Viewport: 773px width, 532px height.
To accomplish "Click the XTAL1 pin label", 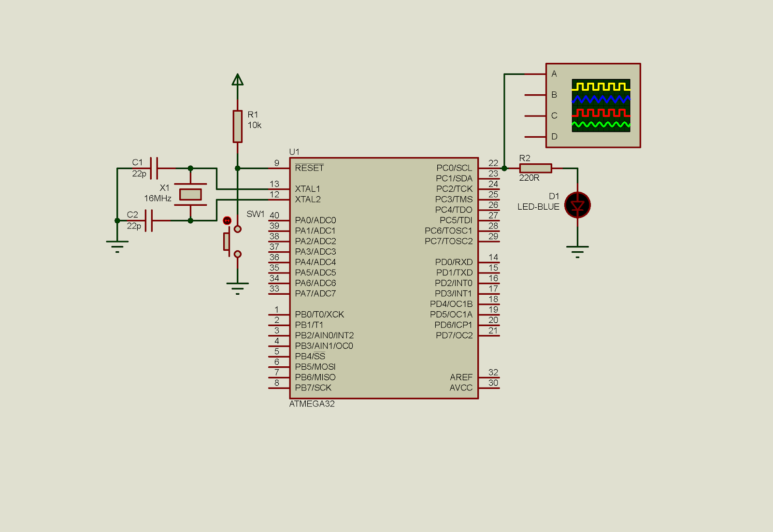I will tap(308, 189).
